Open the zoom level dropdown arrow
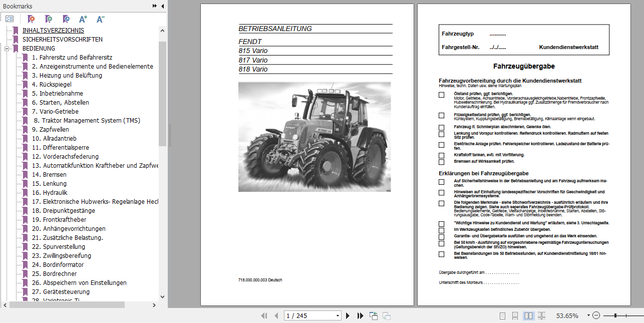644x323 pixels. click(587, 316)
